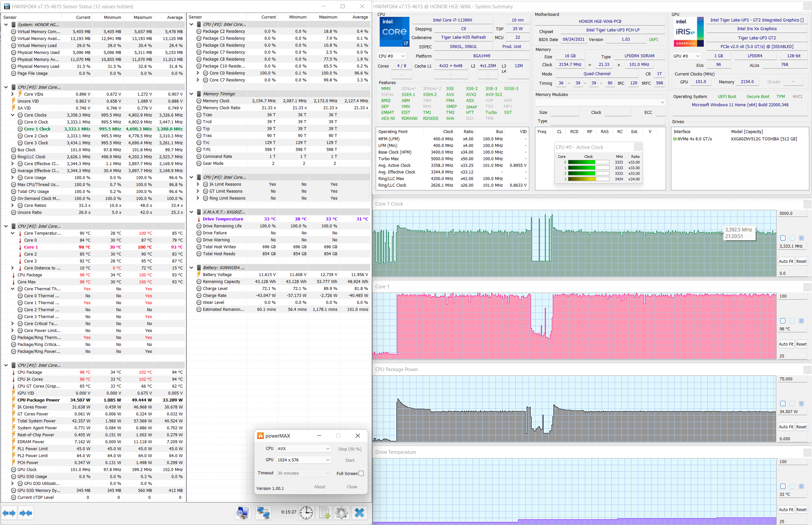Image resolution: width=812 pixels, height=525 pixels.
Task: Start logging with the document-plus icon
Action: pos(324,513)
